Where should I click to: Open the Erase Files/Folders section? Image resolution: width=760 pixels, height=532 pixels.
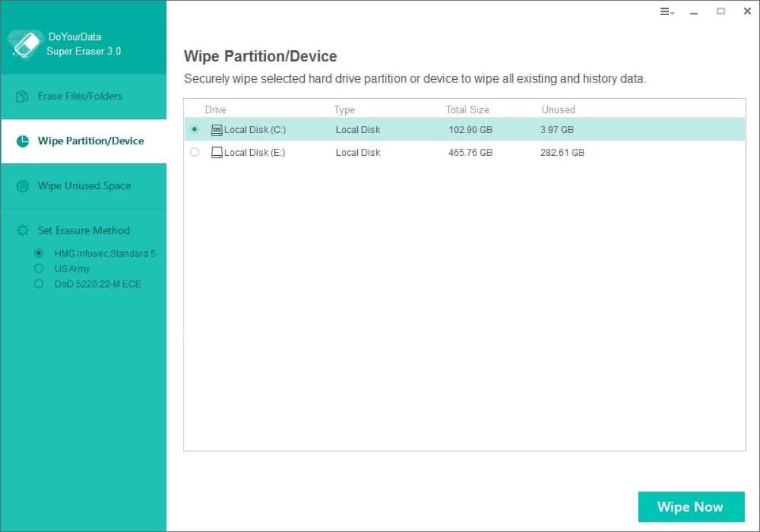[x=80, y=96]
